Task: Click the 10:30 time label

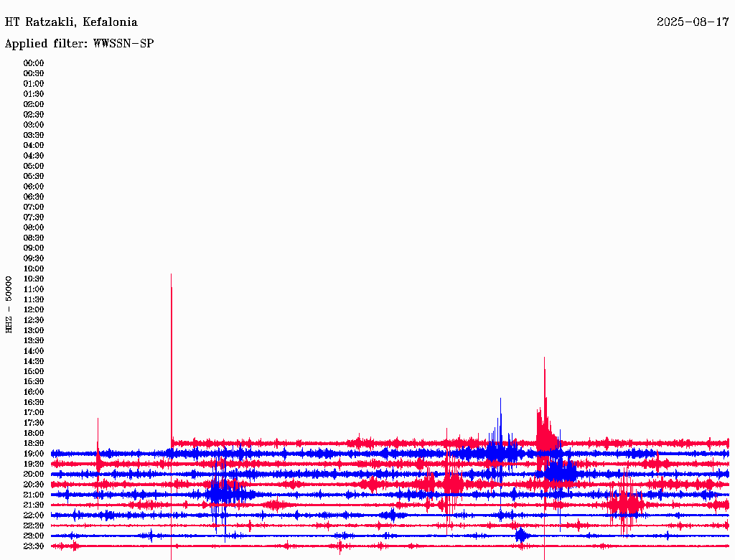Action: [x=34, y=279]
